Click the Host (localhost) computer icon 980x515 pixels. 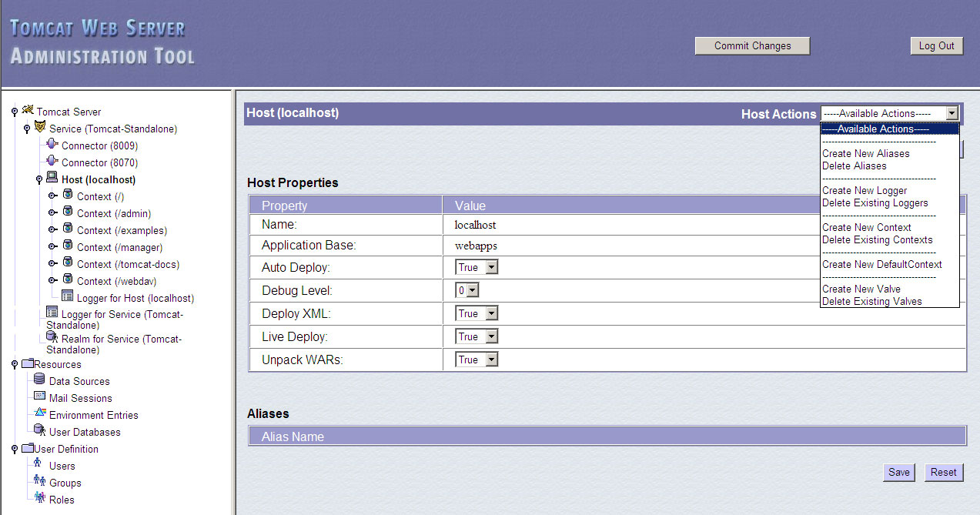[x=52, y=178]
